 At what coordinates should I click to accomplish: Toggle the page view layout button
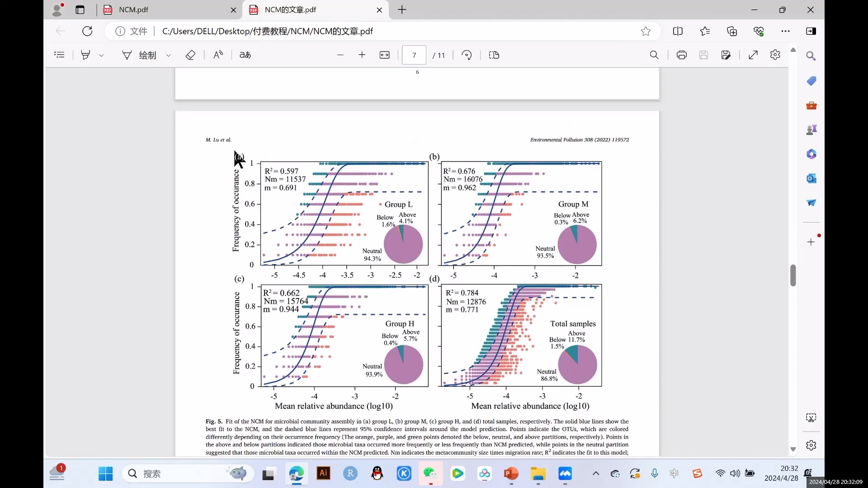[x=494, y=55]
